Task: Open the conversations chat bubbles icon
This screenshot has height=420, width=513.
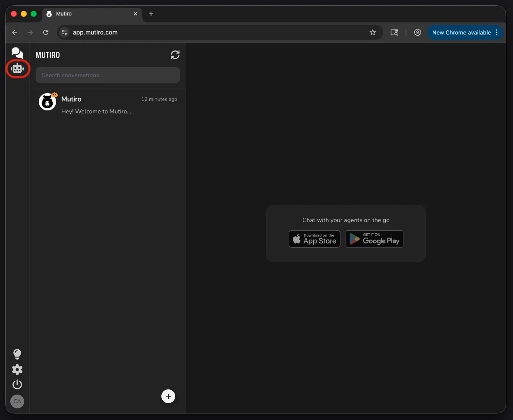Action: (x=17, y=53)
